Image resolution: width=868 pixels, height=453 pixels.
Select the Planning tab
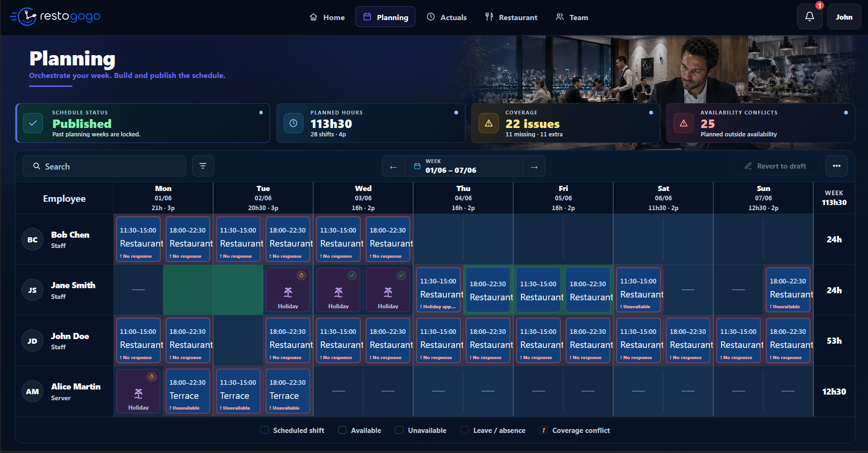(x=386, y=17)
